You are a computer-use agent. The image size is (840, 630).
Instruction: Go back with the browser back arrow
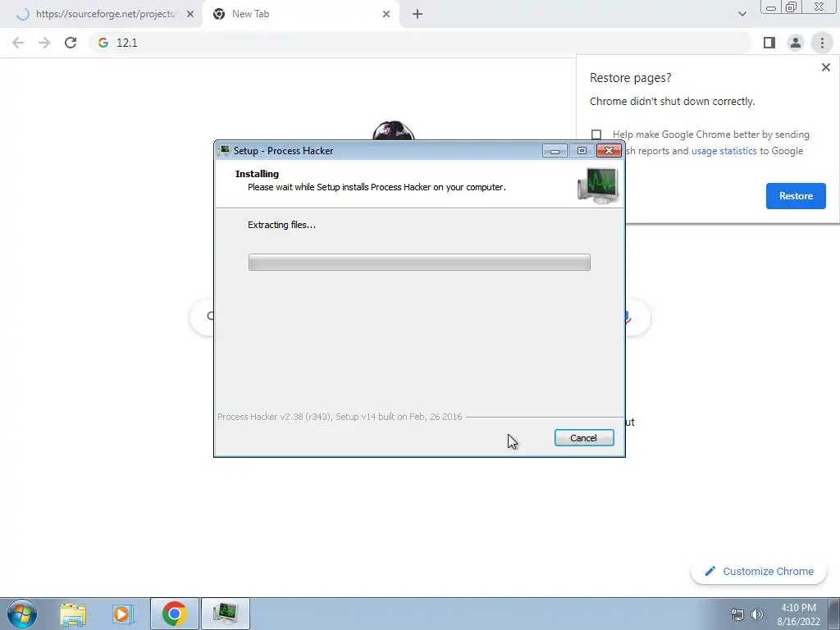[x=18, y=43]
